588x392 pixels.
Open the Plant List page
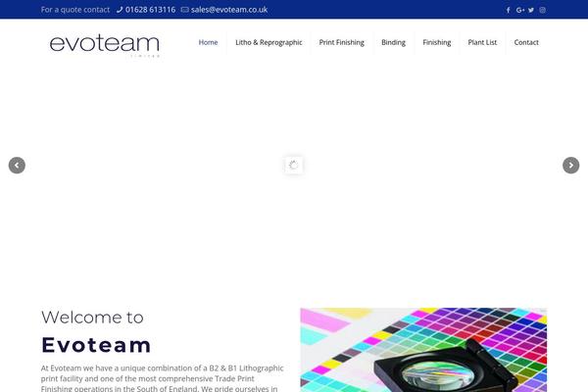click(482, 42)
